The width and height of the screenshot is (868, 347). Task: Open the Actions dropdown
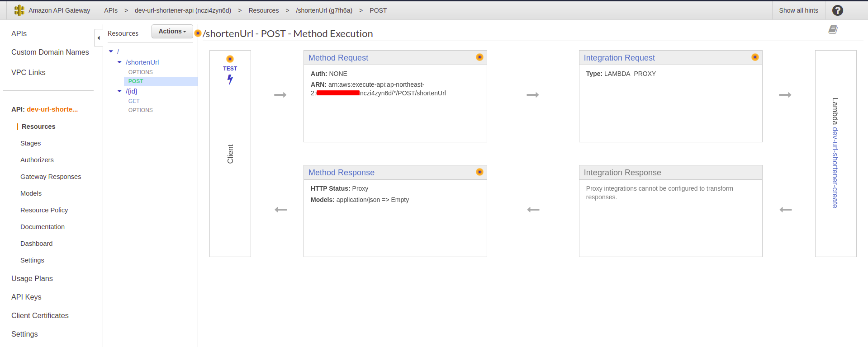[x=172, y=31]
